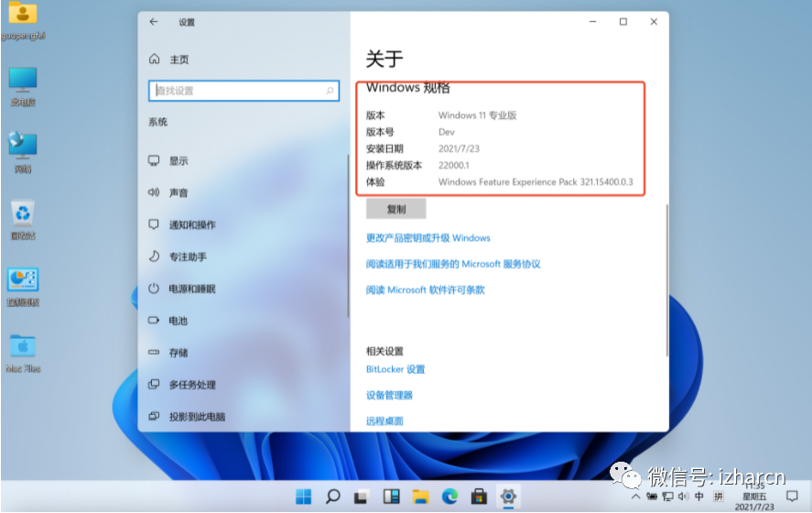Open the This PC desktop icon
This screenshot has width=812, height=513.
pos(23,86)
